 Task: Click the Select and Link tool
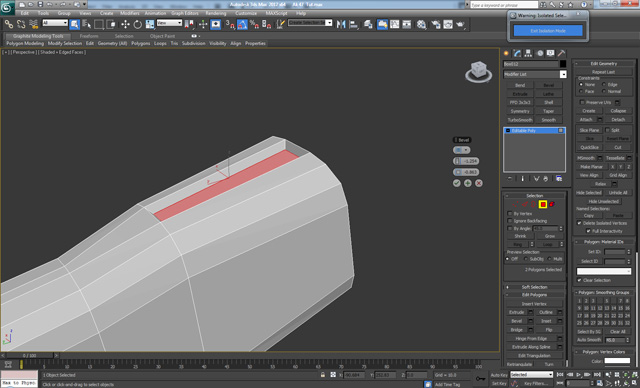[9, 24]
